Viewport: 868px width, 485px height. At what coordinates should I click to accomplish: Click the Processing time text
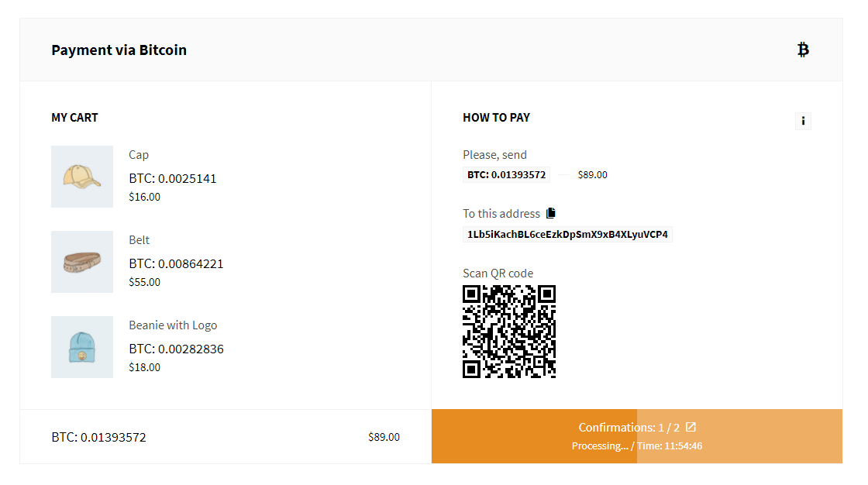coord(637,446)
